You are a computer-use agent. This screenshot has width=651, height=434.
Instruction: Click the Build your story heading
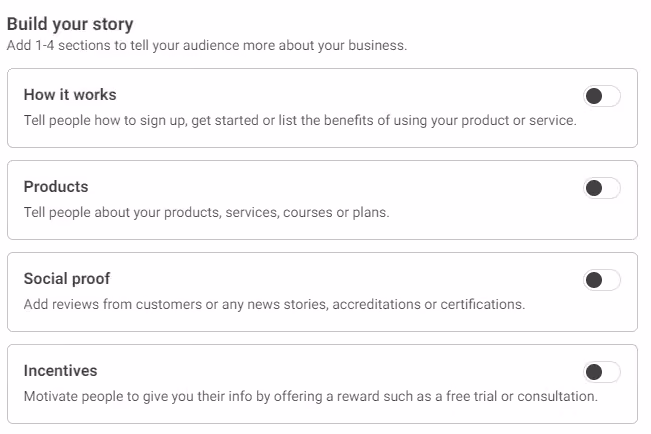(70, 24)
